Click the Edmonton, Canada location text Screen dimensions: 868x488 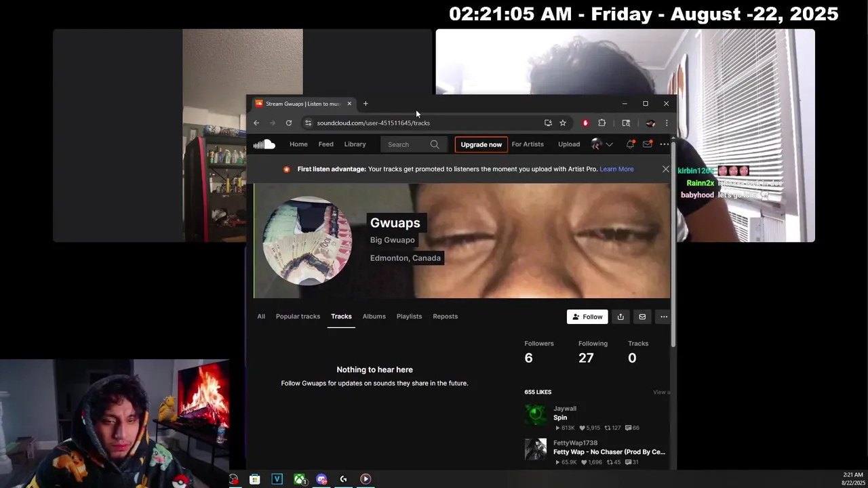(406, 258)
